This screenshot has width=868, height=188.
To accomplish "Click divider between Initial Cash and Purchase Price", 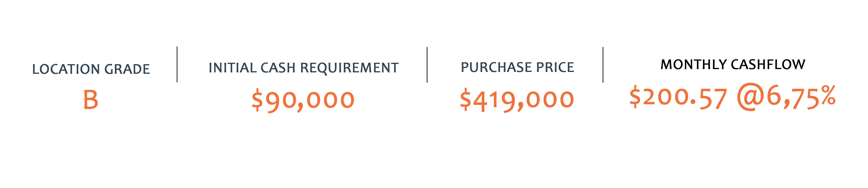I will tap(427, 65).
